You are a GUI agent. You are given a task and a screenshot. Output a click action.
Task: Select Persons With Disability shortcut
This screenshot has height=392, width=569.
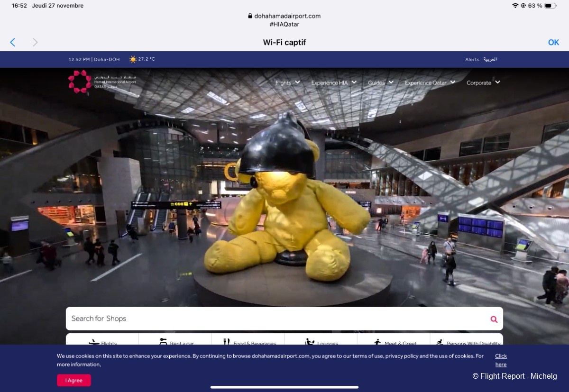467,342
